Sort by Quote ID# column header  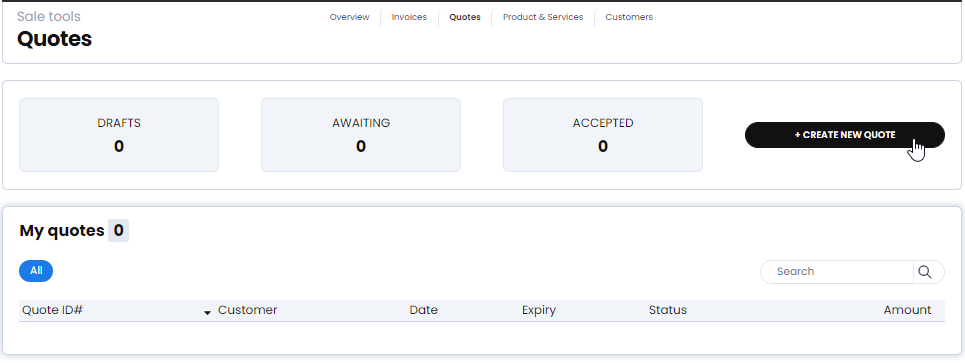point(52,310)
